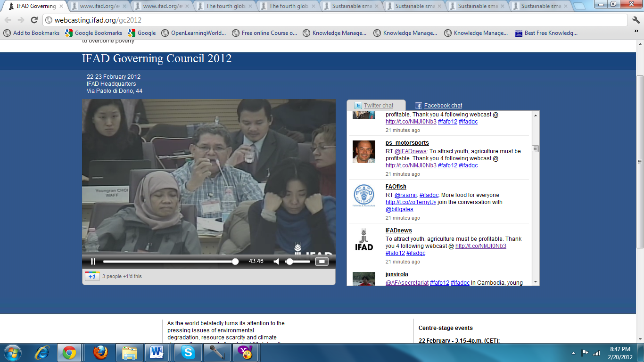Show hidden system tray icons
Viewport: 644px width, 362px height.
pyautogui.click(x=573, y=353)
